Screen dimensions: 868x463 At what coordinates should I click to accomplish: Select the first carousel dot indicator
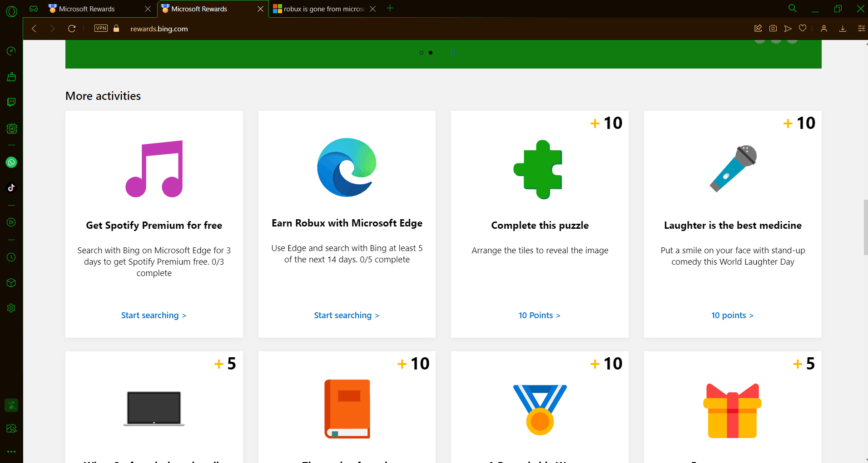pyautogui.click(x=422, y=53)
